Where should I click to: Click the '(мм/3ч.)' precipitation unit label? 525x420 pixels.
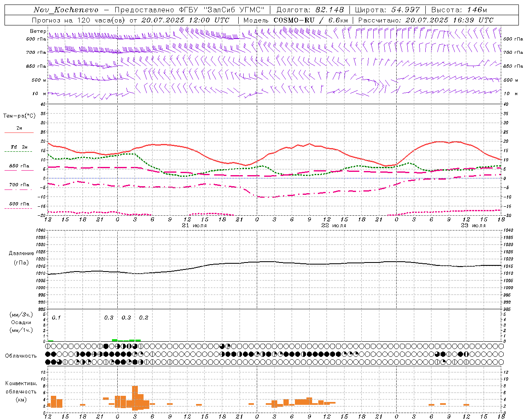click(21, 315)
